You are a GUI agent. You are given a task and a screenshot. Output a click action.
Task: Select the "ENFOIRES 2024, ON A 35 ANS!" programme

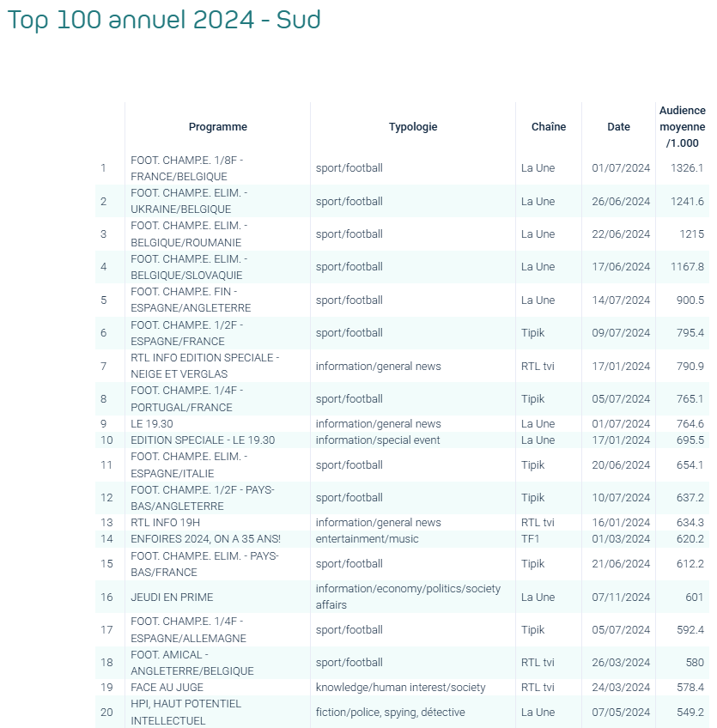pyautogui.click(x=206, y=539)
